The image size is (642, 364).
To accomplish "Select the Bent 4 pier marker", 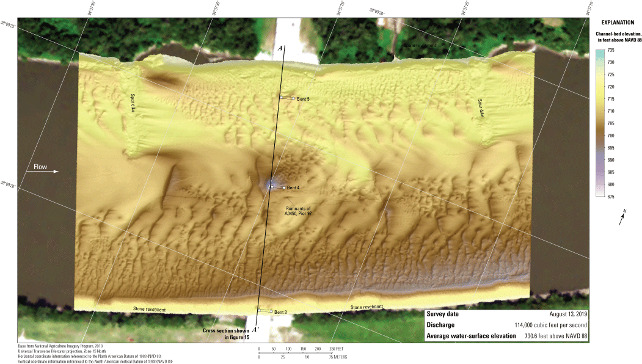I will (x=277, y=187).
